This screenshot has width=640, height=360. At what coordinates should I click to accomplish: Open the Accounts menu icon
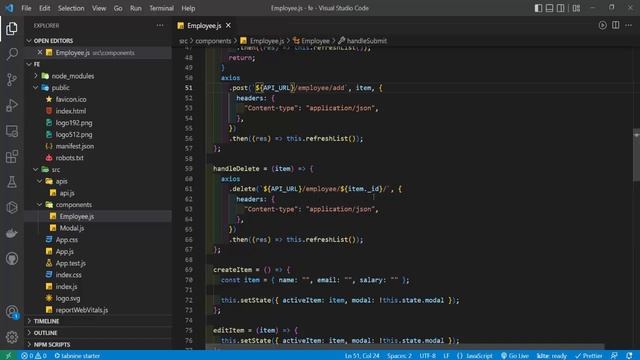tap(12, 312)
